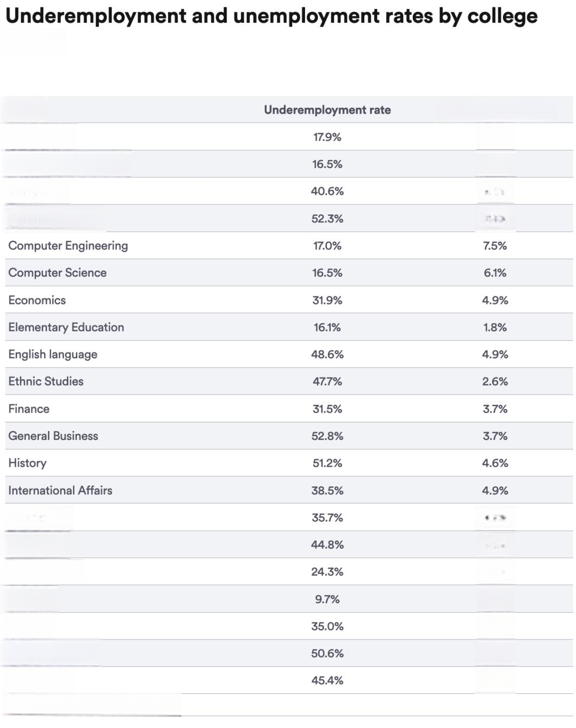Click the Economics major name
This screenshot has height=728, width=576.
[x=37, y=300]
